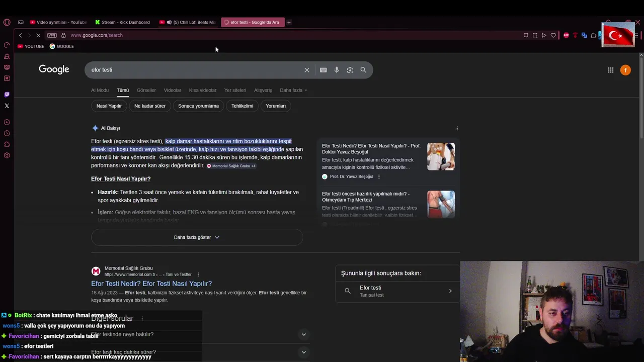Submit search with the magnifier icon

click(363, 70)
